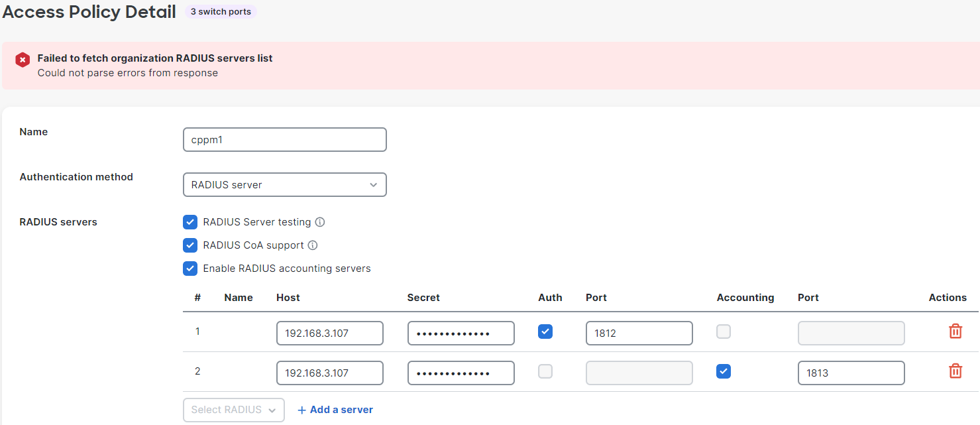Enable the Auth checkbox on server row 2

click(x=545, y=372)
